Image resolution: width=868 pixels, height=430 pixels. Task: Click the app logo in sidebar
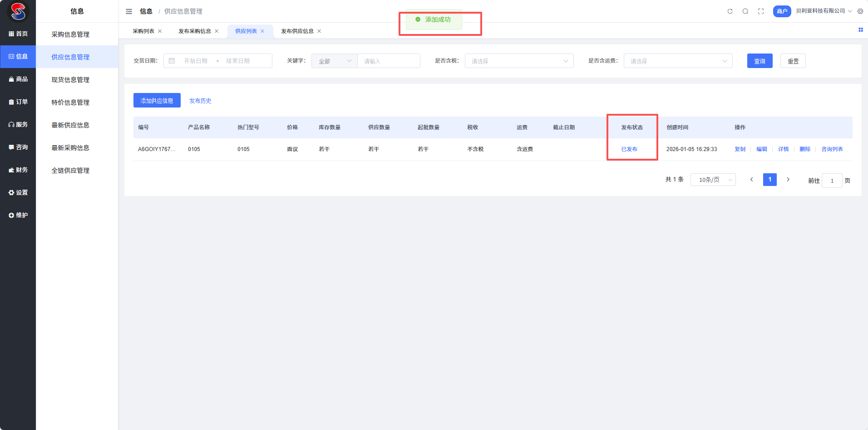(18, 11)
